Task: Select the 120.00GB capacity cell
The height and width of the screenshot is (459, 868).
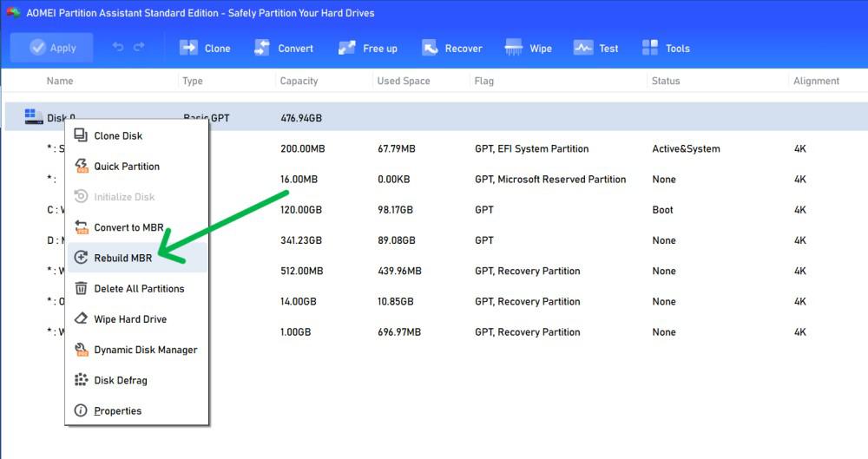Action: click(301, 209)
